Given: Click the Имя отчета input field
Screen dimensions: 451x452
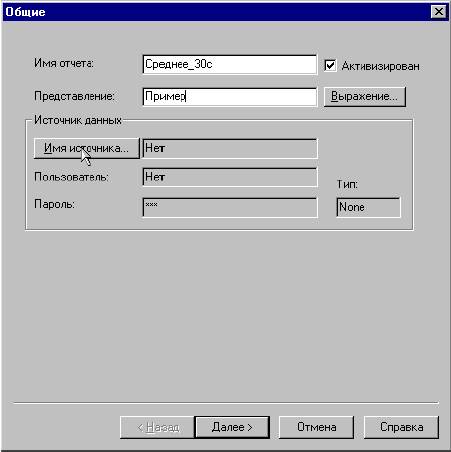Looking at the screenshot, I should point(230,64).
